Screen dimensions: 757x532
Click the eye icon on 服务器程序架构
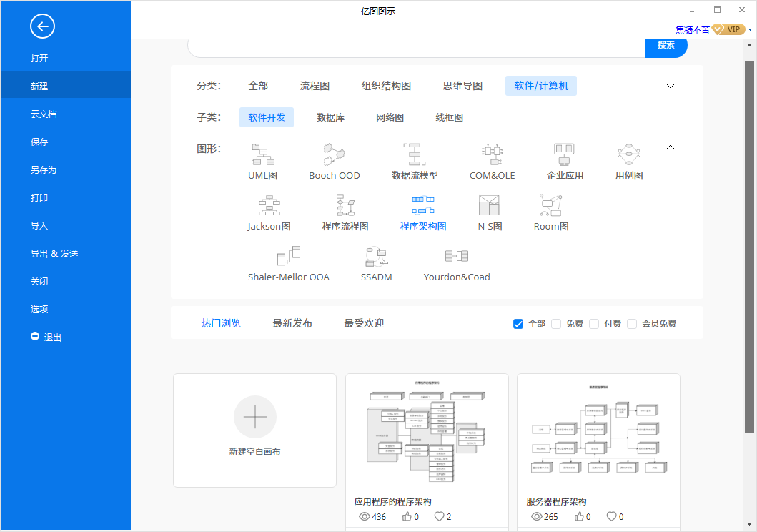536,516
